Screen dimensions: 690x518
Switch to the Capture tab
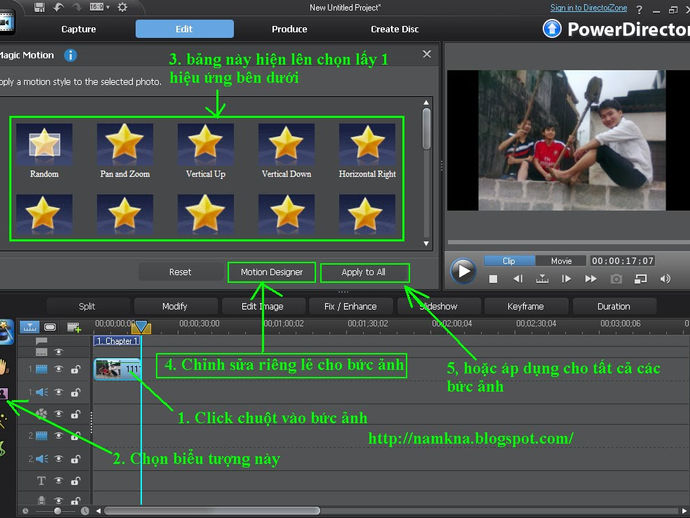[x=78, y=29]
